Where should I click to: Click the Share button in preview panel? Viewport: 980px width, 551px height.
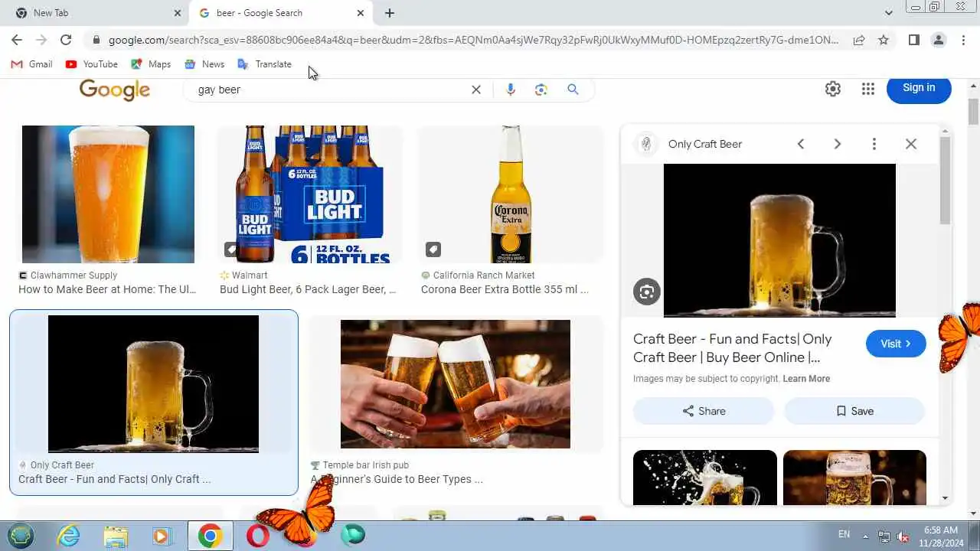704,411
